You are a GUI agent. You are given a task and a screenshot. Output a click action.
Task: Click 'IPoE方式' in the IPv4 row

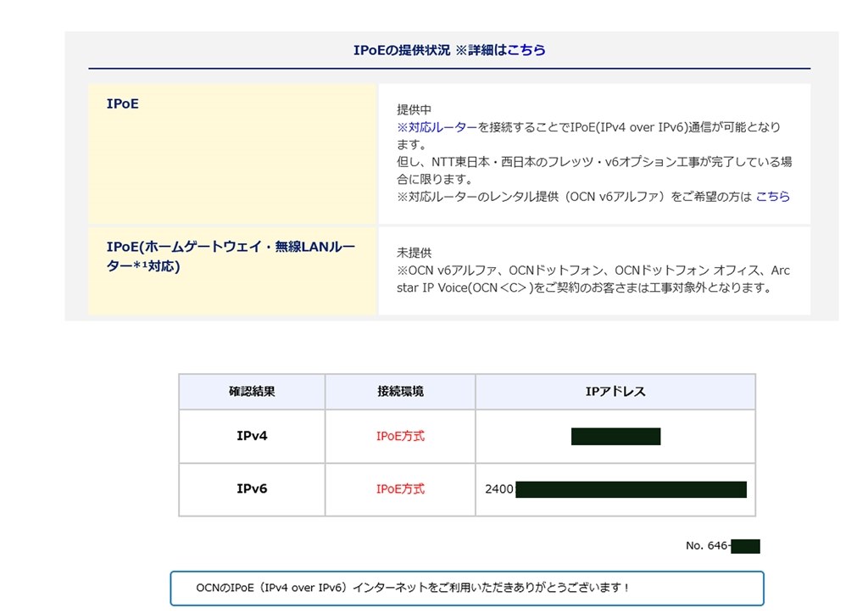[400, 436]
